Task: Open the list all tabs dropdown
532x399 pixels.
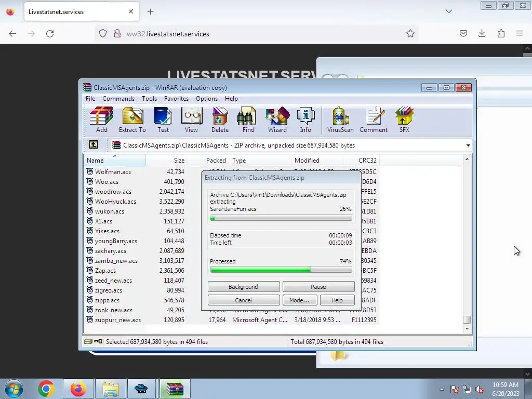Action: pyautogui.click(x=449, y=11)
